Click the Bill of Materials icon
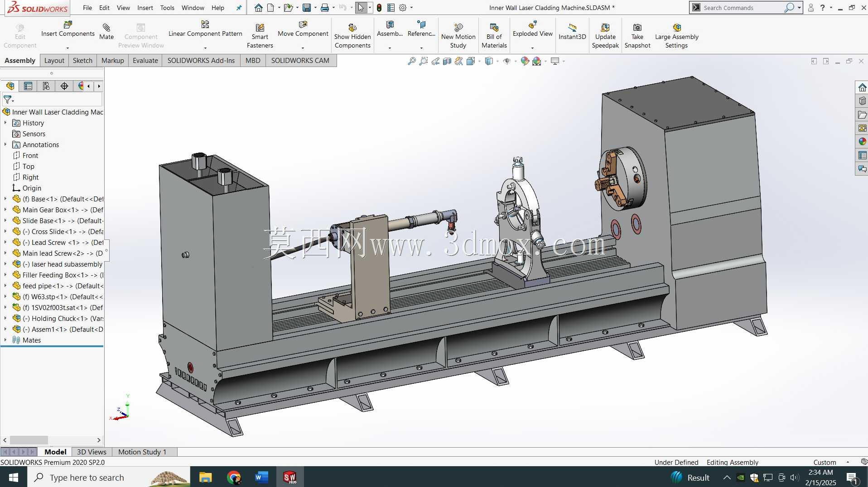 pyautogui.click(x=494, y=28)
